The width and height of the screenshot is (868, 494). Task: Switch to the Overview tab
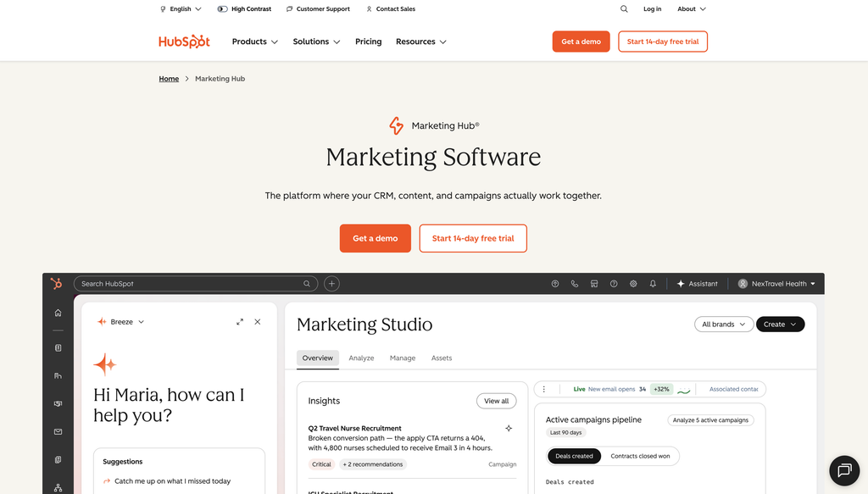pyautogui.click(x=318, y=358)
